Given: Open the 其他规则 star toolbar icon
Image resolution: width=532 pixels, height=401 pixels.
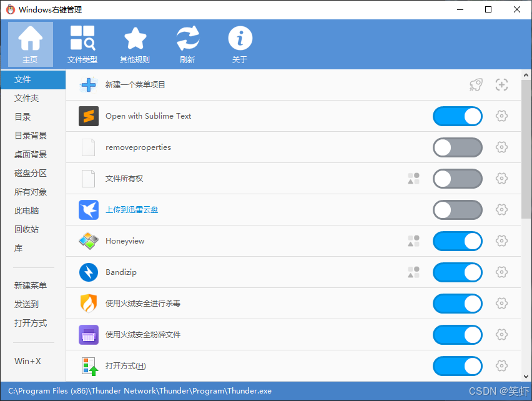Looking at the screenshot, I should click(x=135, y=44).
